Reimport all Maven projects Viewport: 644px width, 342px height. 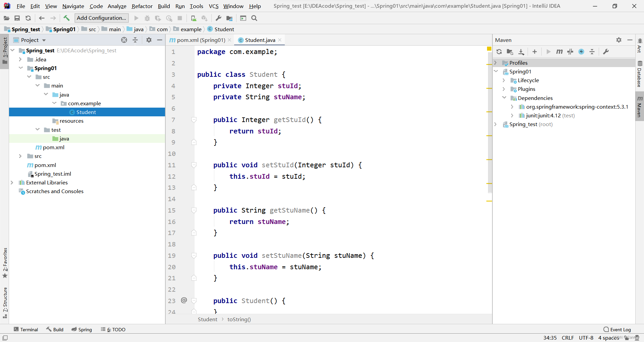coord(499,52)
